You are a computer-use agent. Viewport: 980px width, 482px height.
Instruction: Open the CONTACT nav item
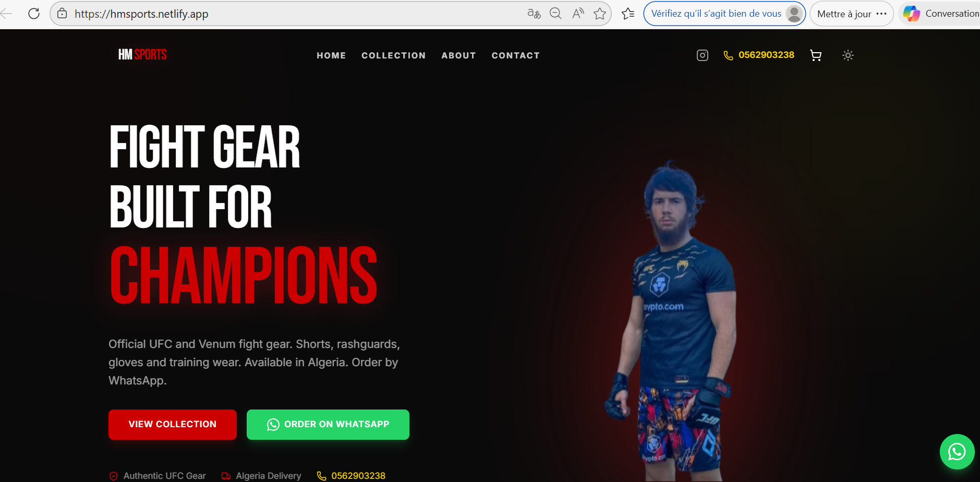point(516,55)
